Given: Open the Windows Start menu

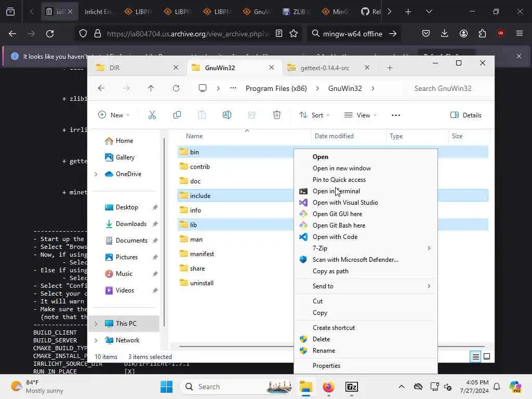Looking at the screenshot, I should [166, 387].
